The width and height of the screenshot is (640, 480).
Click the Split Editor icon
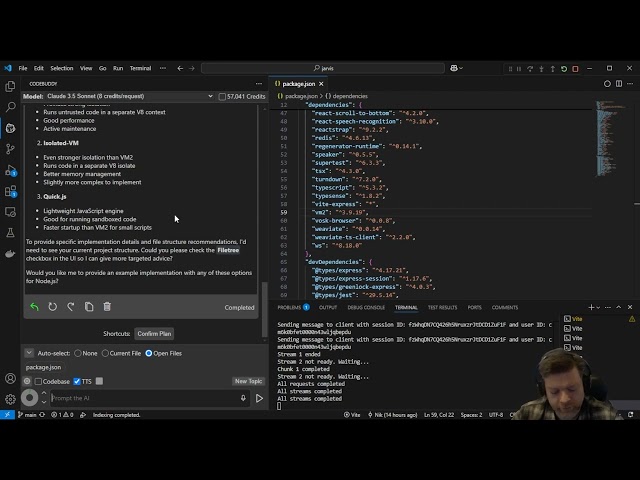(619, 84)
